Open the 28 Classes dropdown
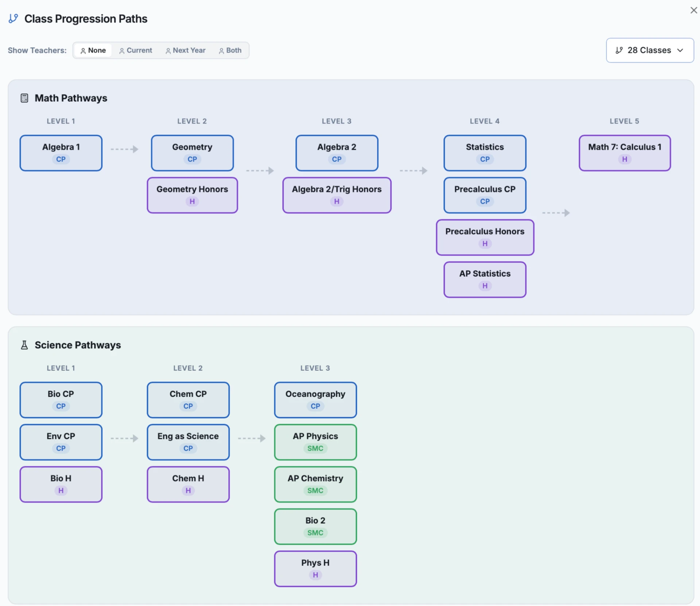Viewport: 700px width, 606px height. coord(650,50)
